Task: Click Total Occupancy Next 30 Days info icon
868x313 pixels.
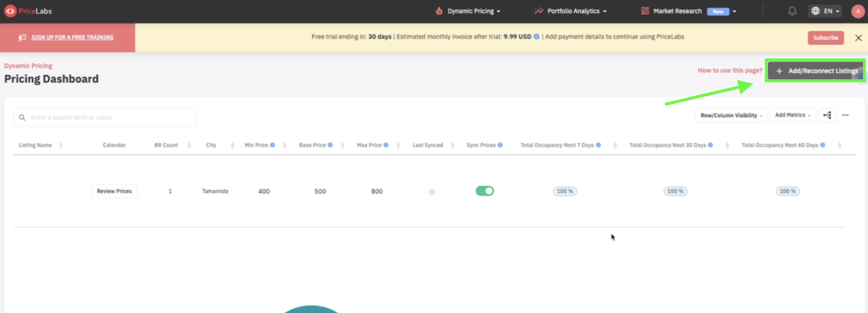Action: click(x=710, y=145)
